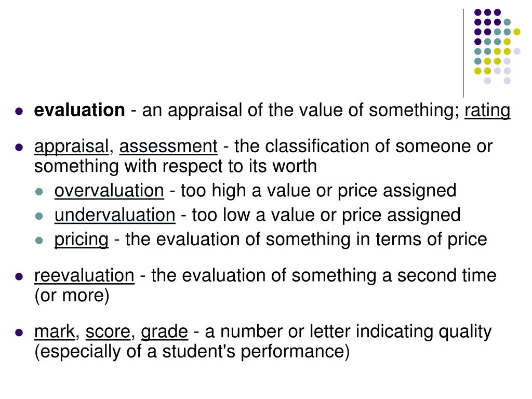This screenshot has width=532, height=399.
Task: Click purple bullet beside 'evaluation'
Action: (19, 111)
